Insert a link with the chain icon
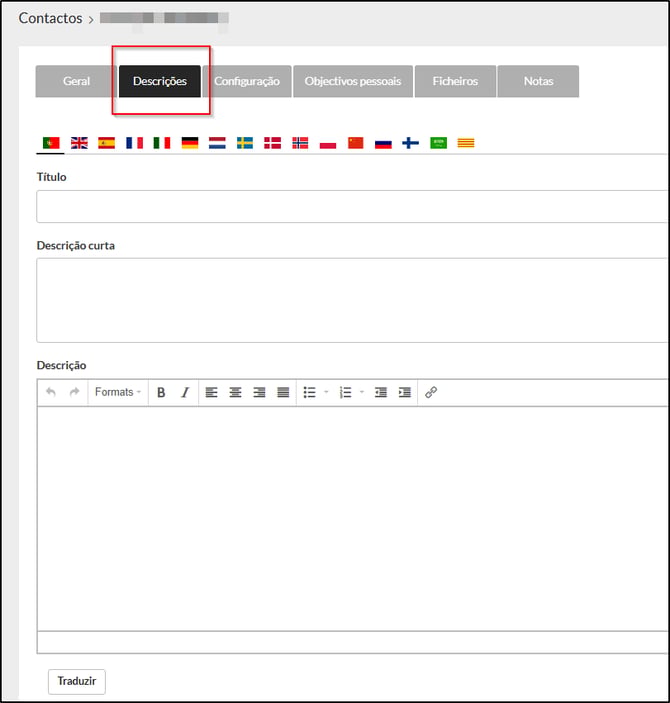The width and height of the screenshot is (670, 703). (x=431, y=393)
